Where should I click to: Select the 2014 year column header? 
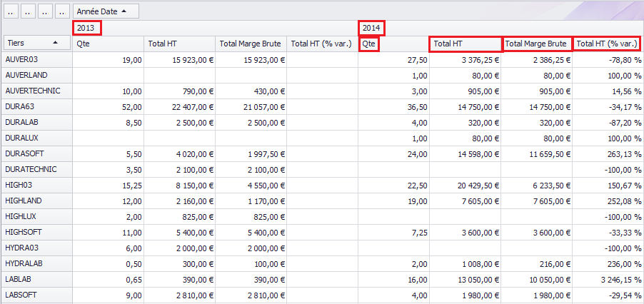[372, 28]
